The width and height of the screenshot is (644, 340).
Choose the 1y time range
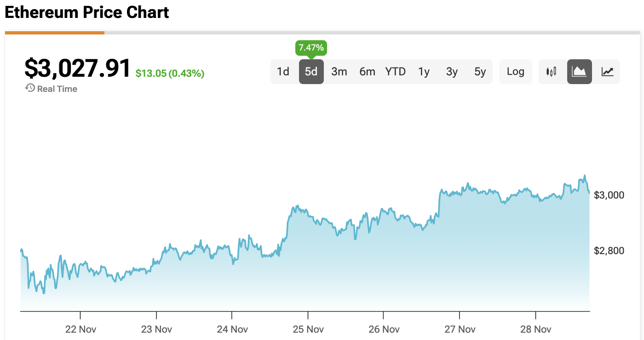(424, 72)
